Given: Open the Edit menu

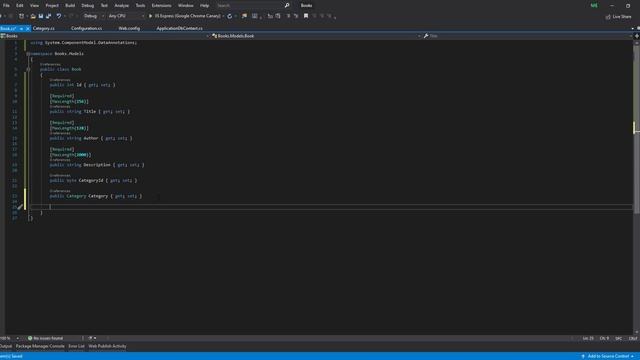Looking at the screenshot, I should click(x=20, y=6).
